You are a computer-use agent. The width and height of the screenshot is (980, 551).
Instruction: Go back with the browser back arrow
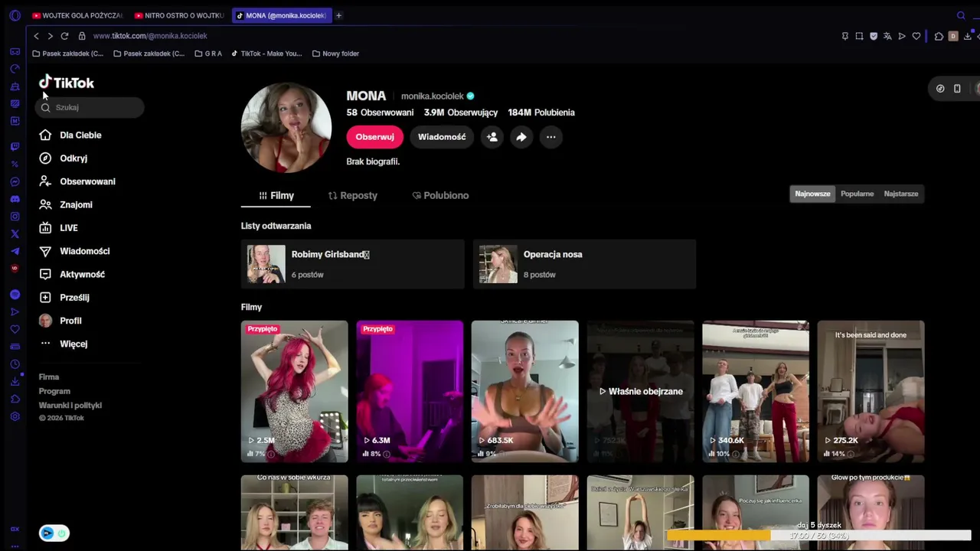pos(36,36)
